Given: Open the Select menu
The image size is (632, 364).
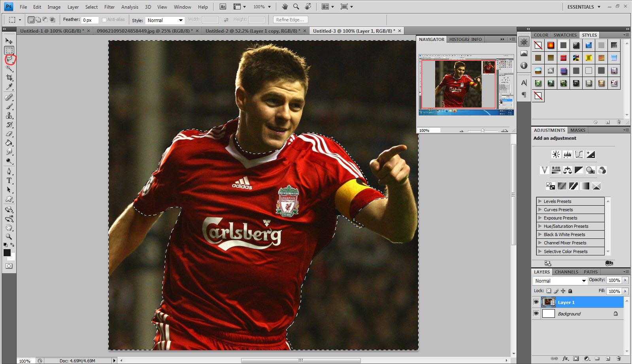Looking at the screenshot, I should (x=91, y=7).
